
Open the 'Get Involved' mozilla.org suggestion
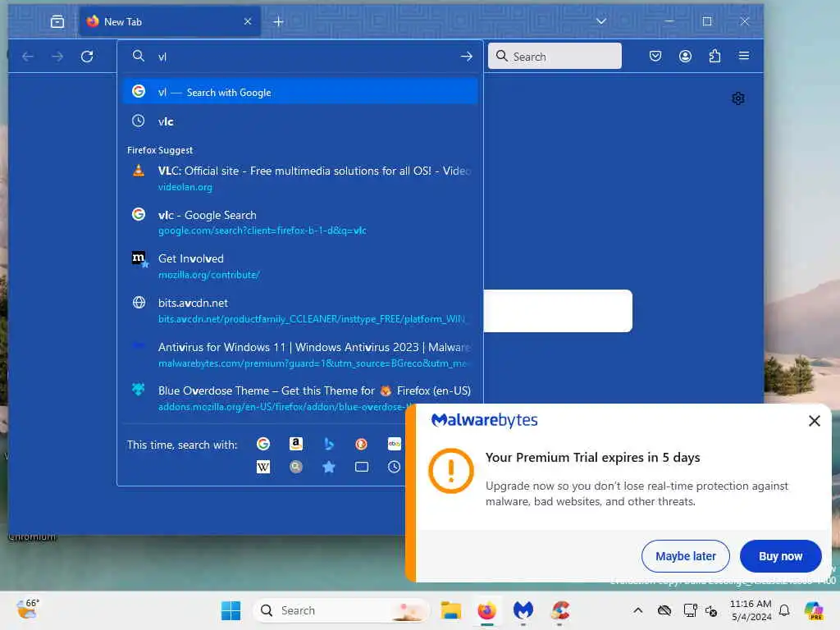[x=300, y=267]
